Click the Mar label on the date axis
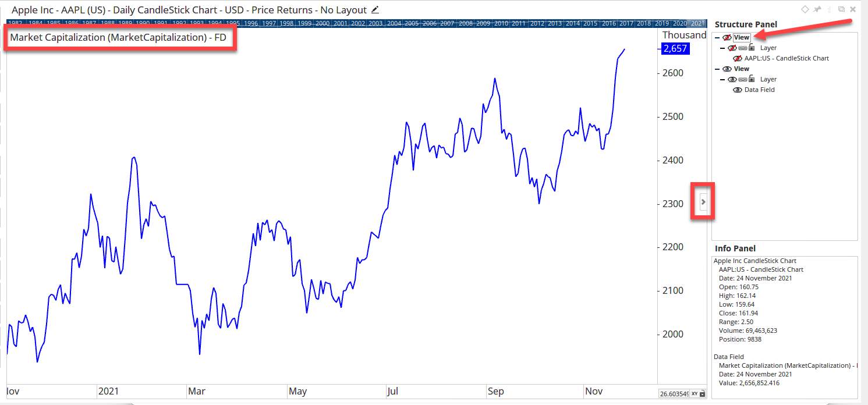The width and height of the screenshot is (868, 405). (x=196, y=392)
